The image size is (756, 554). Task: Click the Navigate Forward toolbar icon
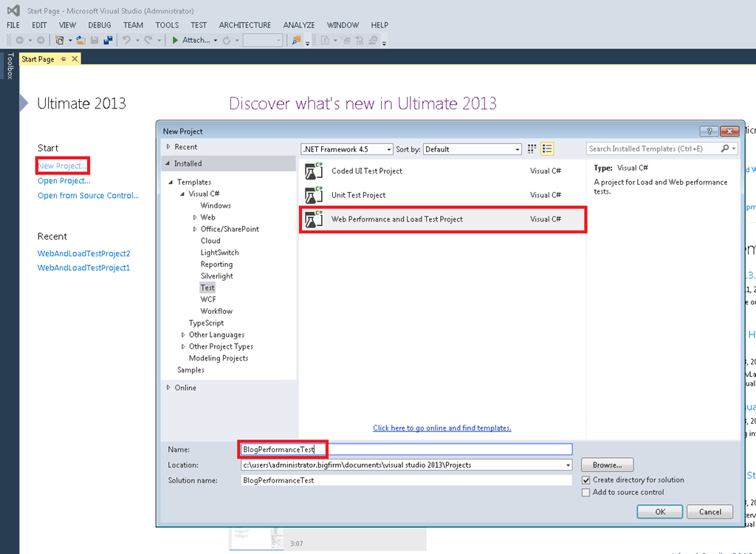coord(41,41)
